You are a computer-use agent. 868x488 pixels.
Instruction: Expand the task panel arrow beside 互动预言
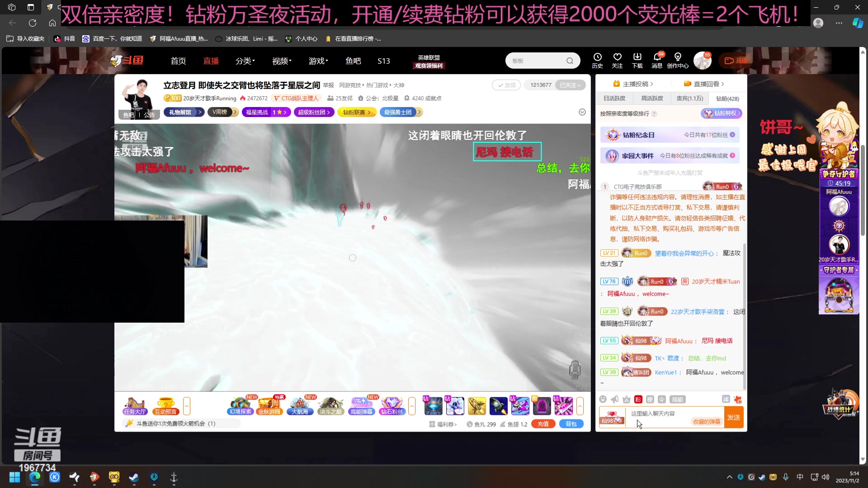pos(187,406)
